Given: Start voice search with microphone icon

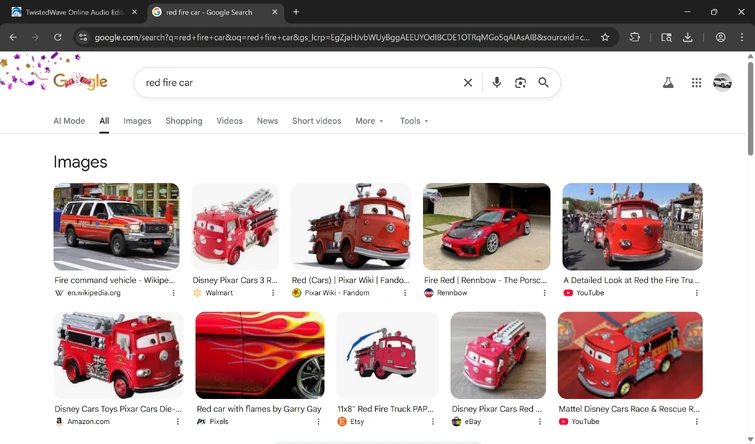Looking at the screenshot, I should (x=496, y=82).
